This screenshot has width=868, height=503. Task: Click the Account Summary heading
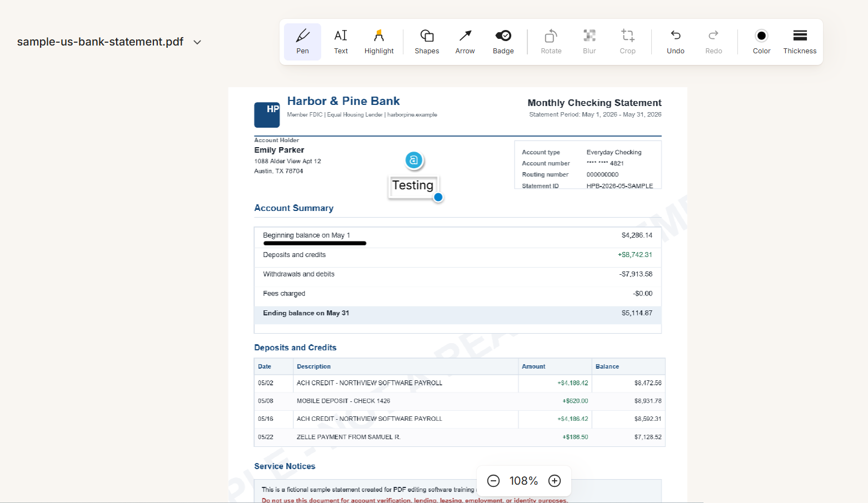tap(293, 208)
